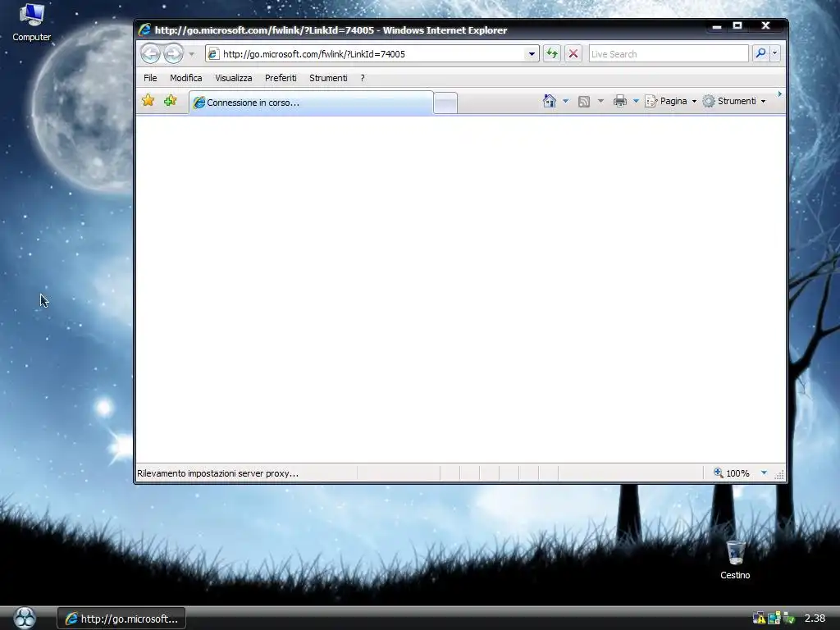Viewport: 840px width, 630px height.
Task: Expand the feeds dropdown arrow
Action: coord(600,101)
